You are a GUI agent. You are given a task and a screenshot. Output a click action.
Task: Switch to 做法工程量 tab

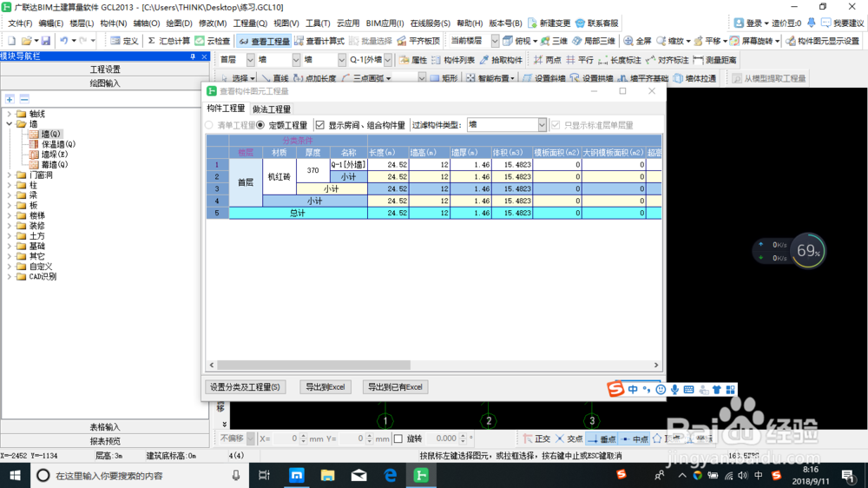coord(271,109)
